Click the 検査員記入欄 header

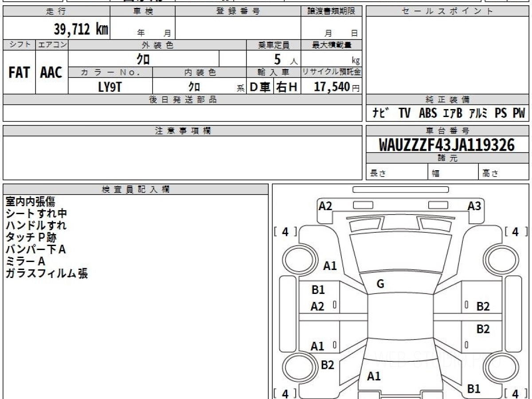[136, 189]
